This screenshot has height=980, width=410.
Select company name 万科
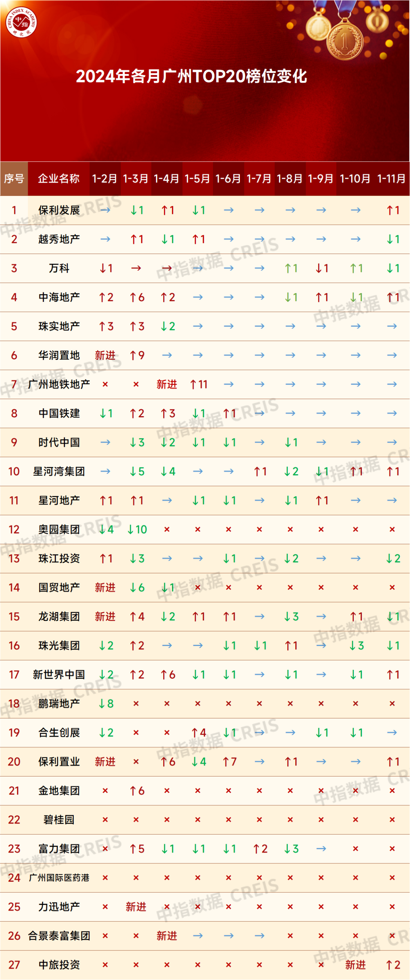click(x=59, y=268)
